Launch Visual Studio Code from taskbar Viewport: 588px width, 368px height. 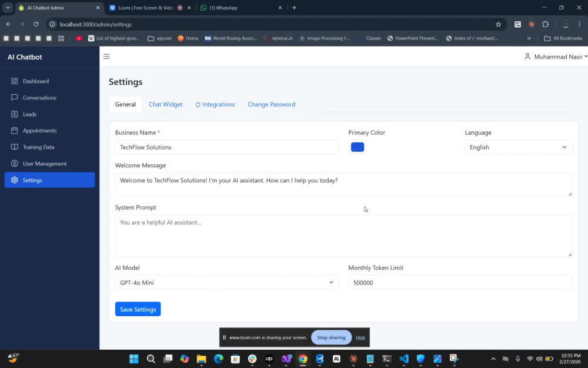click(x=403, y=359)
